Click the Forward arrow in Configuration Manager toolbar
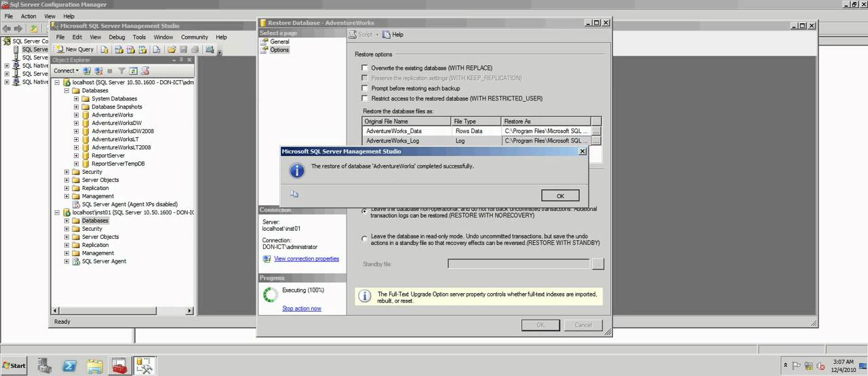 [19, 29]
